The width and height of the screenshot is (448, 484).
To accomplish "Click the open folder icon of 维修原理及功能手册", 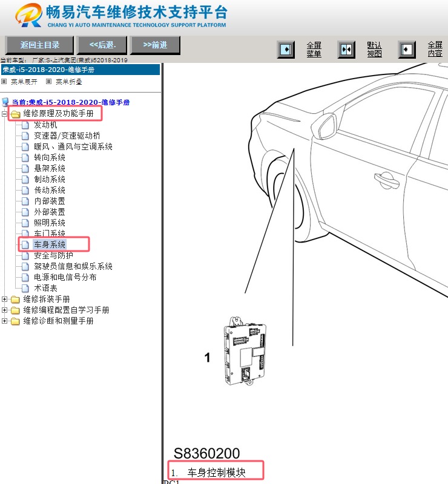I will coord(15,114).
